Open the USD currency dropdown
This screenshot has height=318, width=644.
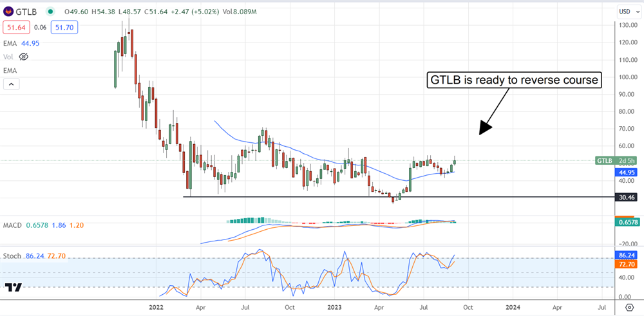[629, 12]
